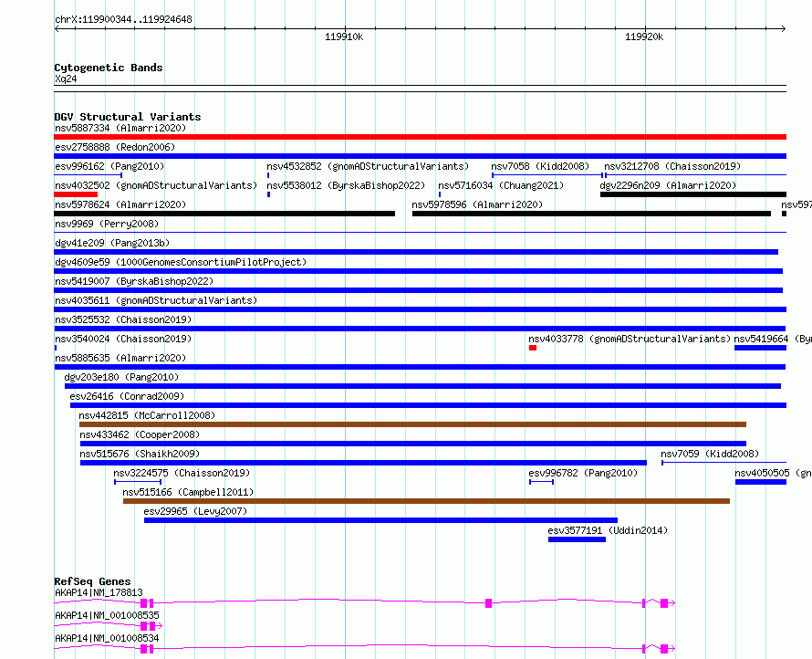Open nsv5978596 (Almarri2020) variant label
The width and height of the screenshot is (812, 659).
(x=477, y=204)
